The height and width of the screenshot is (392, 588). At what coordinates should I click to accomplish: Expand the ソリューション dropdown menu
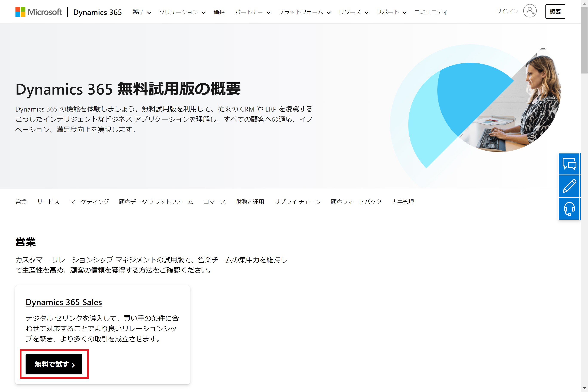point(182,12)
